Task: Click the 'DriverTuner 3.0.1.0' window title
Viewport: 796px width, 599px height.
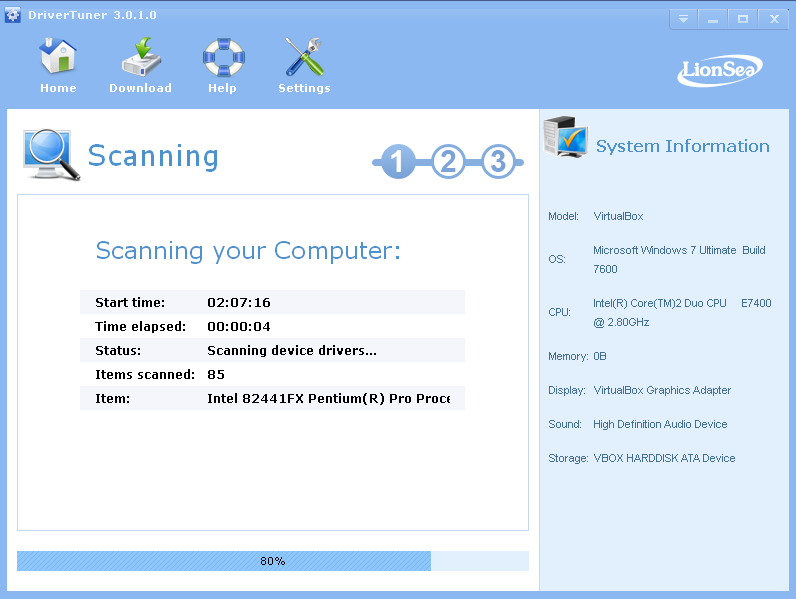Action: 92,15
